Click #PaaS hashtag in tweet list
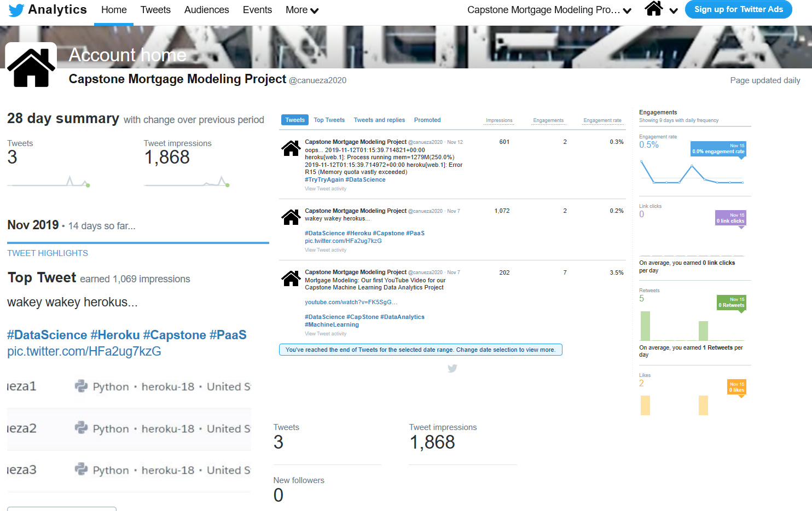Screen dimensions: 812x511 (415, 233)
